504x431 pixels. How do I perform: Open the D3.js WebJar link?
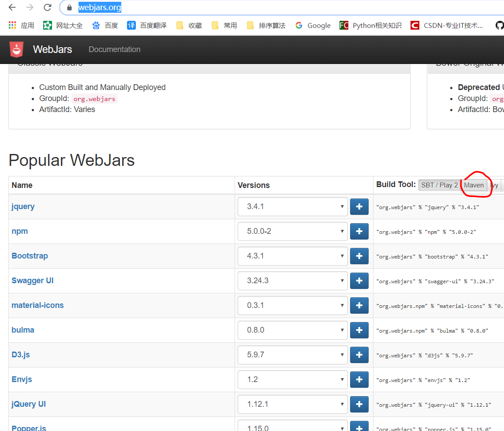point(21,355)
